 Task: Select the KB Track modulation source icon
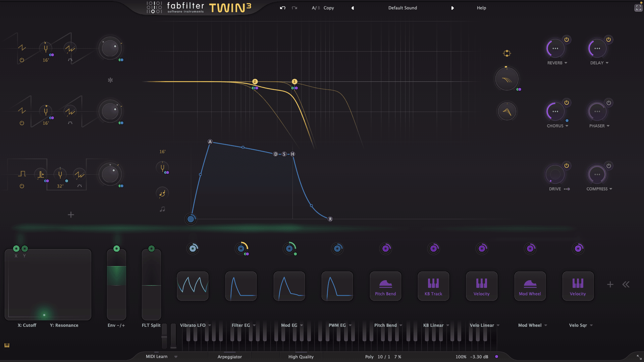click(433, 286)
